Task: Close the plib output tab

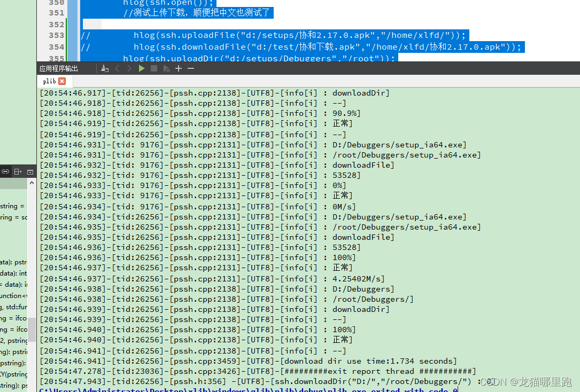Action: tap(62, 81)
